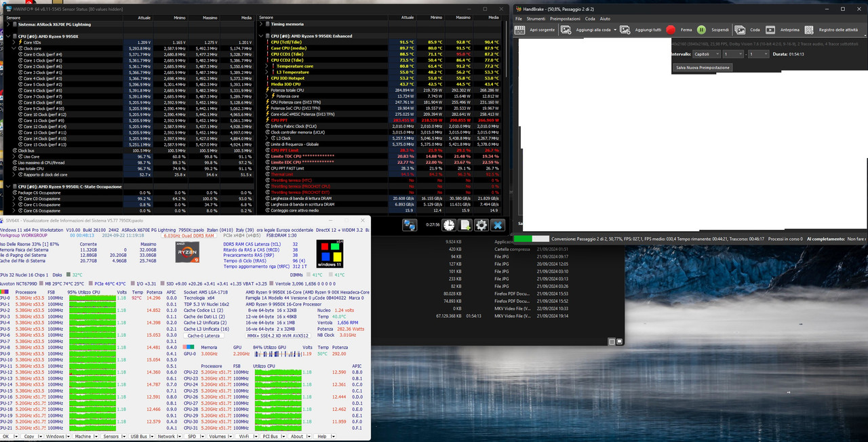Click MMX+ SSE4.2 XD HVM AVX512 button
The height and width of the screenshot is (442, 868).
tap(278, 336)
